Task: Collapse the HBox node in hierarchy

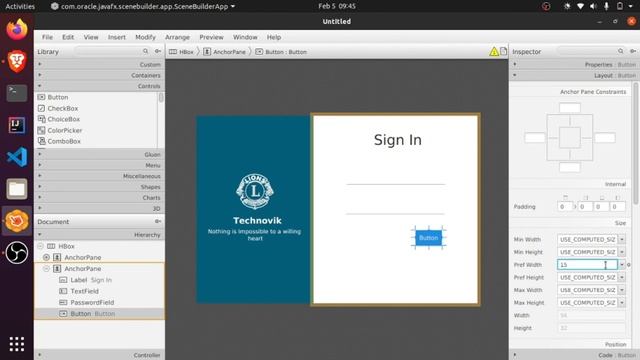Action: 40,246
